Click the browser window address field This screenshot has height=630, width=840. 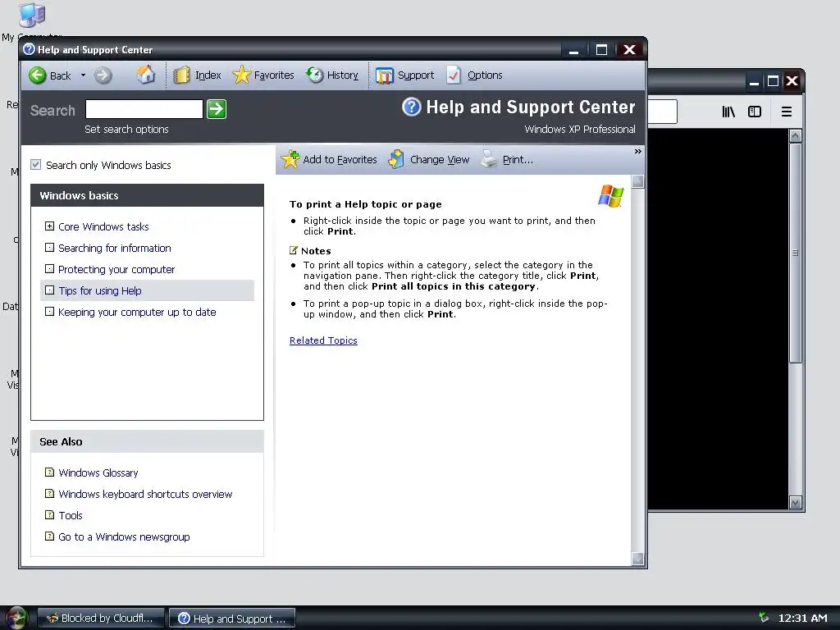pos(662,112)
